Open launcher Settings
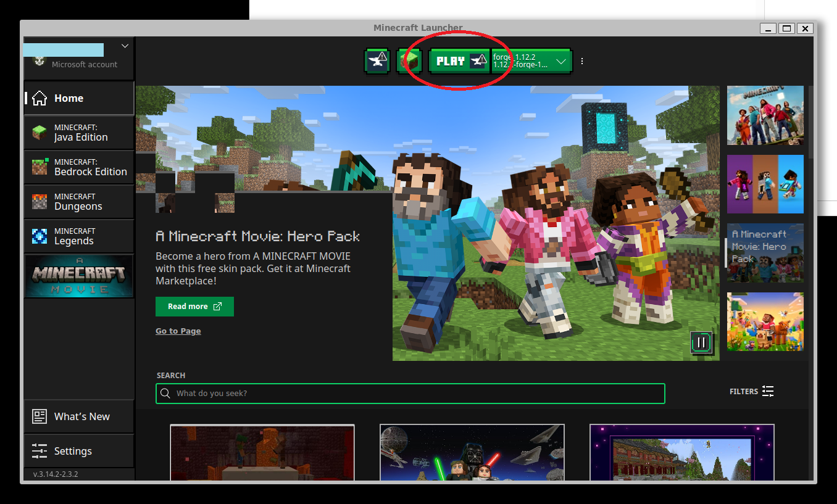This screenshot has width=837, height=504. [x=79, y=451]
